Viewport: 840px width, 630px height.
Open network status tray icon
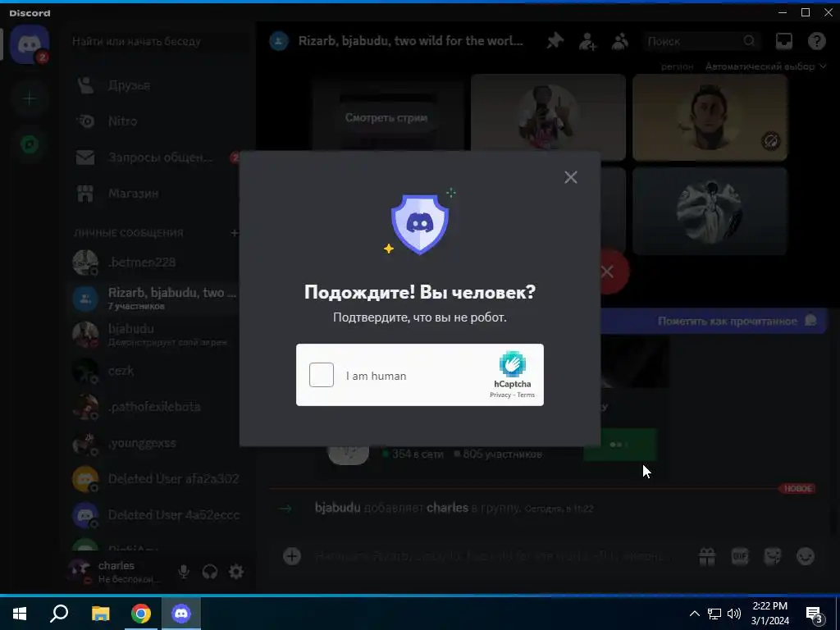[714, 614]
